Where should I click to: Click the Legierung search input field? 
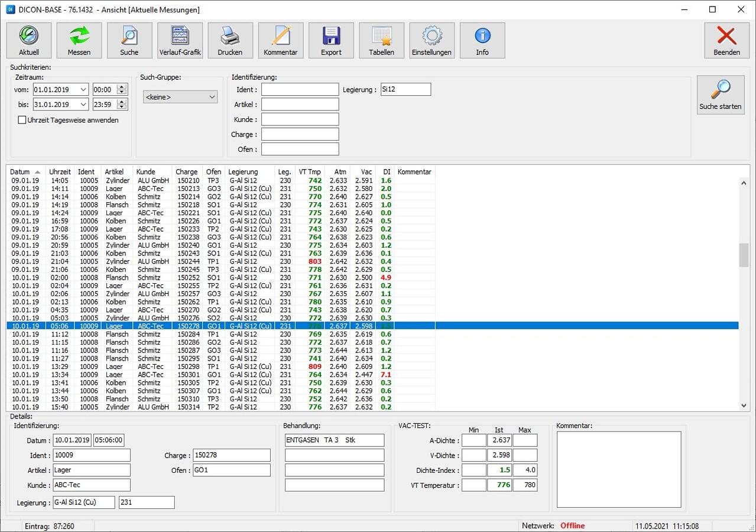pyautogui.click(x=405, y=89)
